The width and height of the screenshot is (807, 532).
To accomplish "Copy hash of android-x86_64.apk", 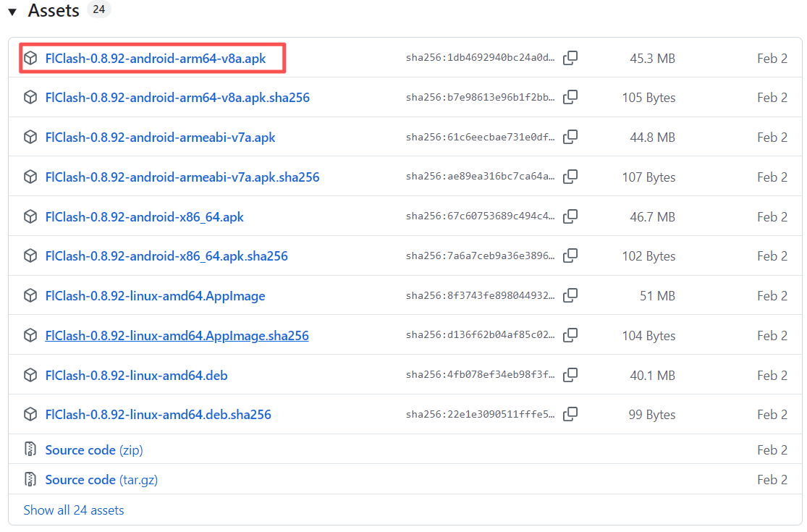I will coord(570,216).
